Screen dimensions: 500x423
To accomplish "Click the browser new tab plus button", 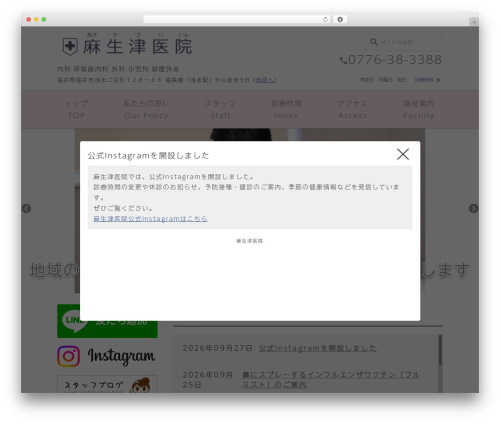I will (x=474, y=22).
